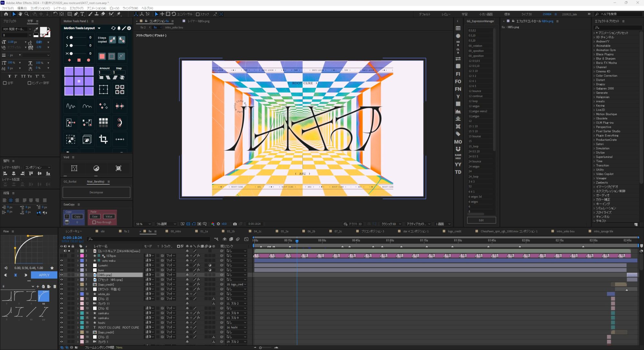This screenshot has width=644, height=350.
Task: Toggle the Pass-through checkbox in EaseCopy
Action: (x=94, y=222)
